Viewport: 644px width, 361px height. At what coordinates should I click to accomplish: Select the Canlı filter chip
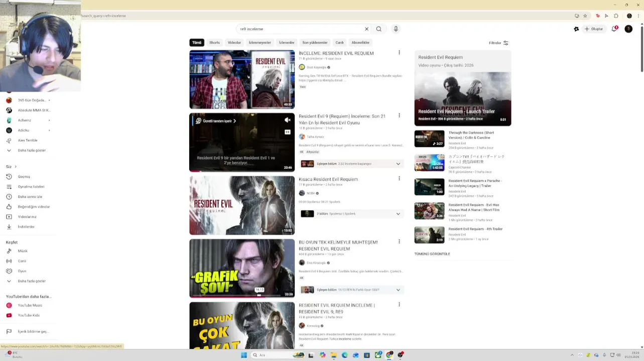pyautogui.click(x=340, y=43)
